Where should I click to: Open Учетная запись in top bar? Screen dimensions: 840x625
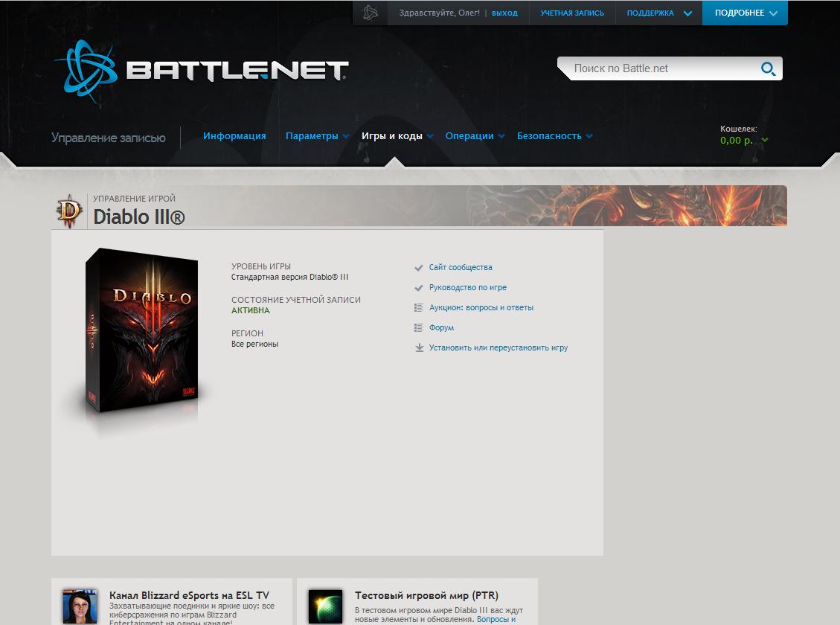click(x=572, y=13)
